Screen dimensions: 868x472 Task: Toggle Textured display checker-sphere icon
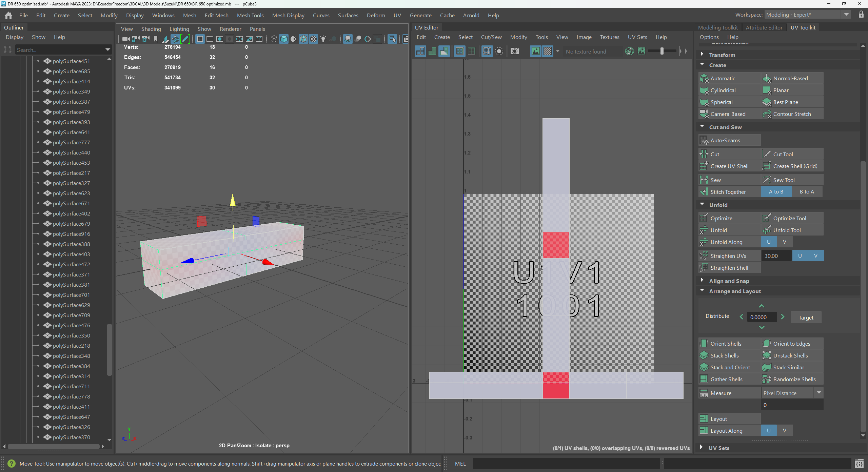point(313,39)
